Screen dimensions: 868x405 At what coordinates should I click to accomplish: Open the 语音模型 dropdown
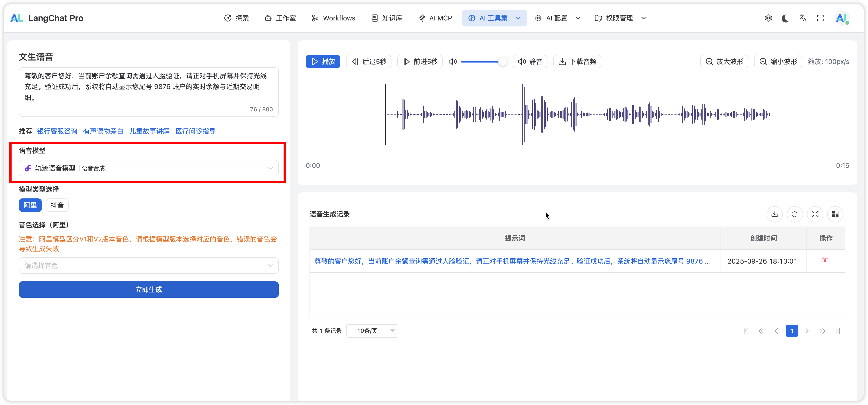[x=149, y=168]
